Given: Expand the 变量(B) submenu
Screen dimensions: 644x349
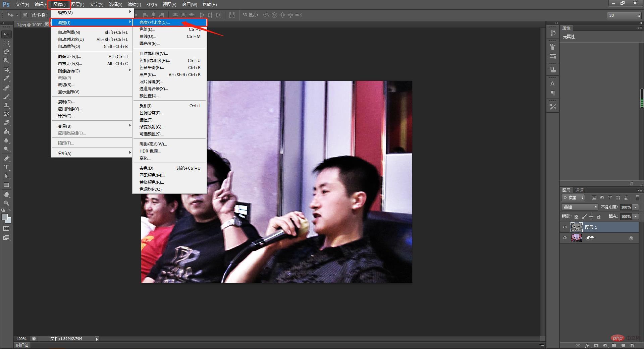Looking at the screenshot, I should click(x=92, y=126).
